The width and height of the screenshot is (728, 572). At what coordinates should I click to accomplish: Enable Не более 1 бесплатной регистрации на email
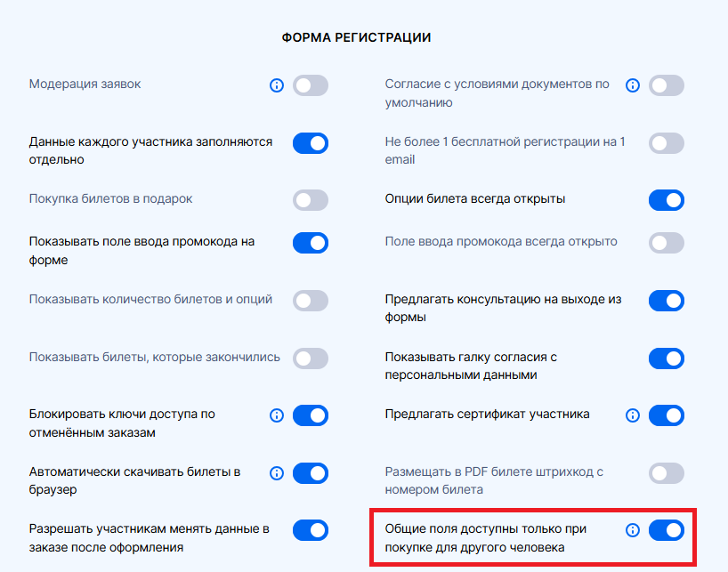(667, 142)
